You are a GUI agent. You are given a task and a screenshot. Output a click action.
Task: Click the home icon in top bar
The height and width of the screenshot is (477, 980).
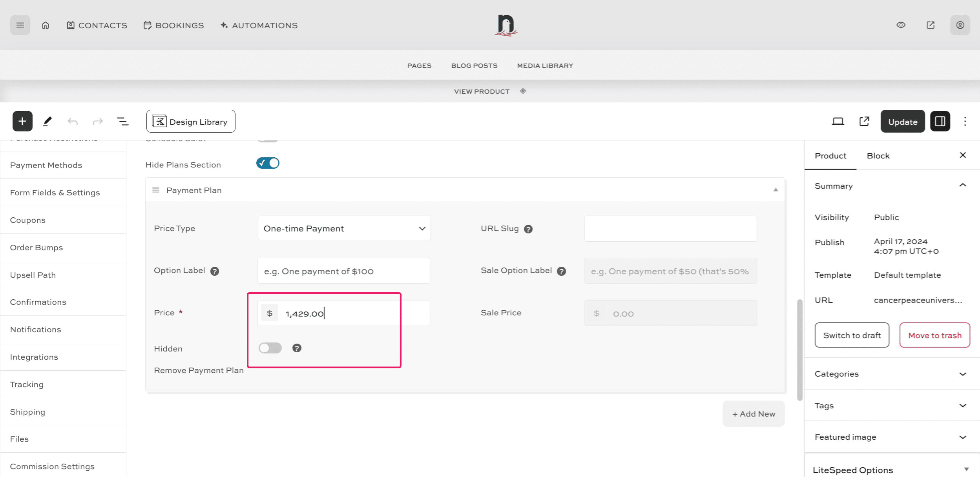click(46, 25)
